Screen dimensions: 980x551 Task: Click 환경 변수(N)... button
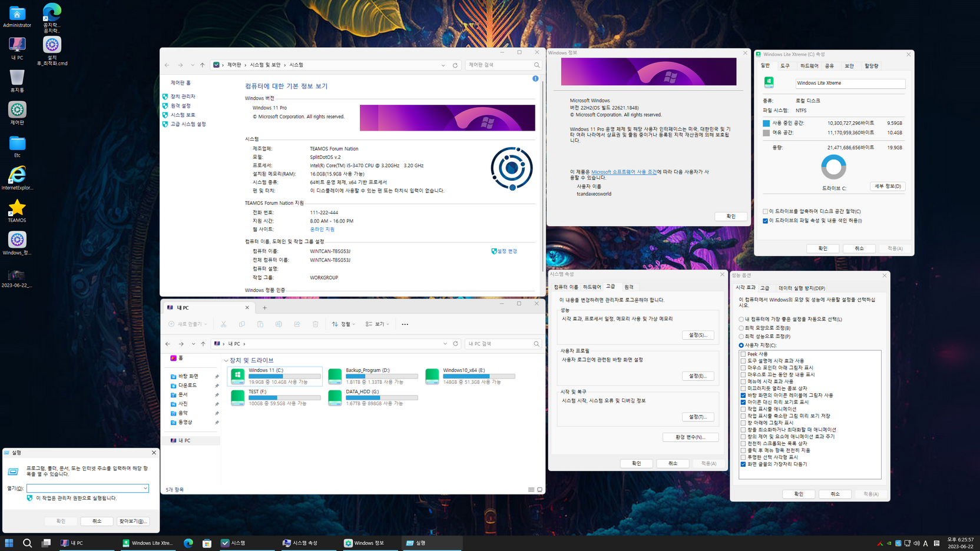pos(690,437)
